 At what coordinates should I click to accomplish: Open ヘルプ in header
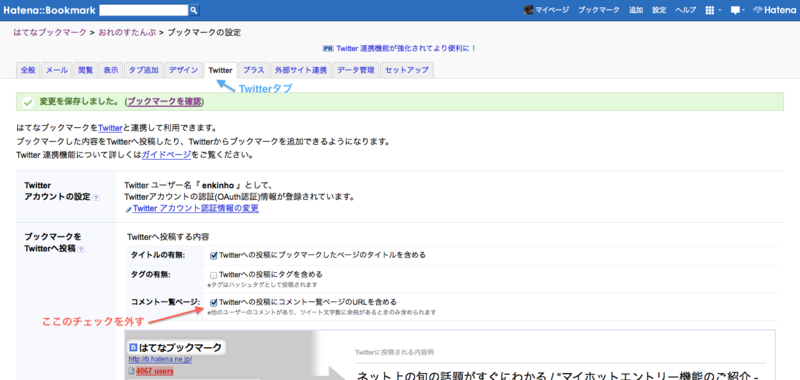685,10
